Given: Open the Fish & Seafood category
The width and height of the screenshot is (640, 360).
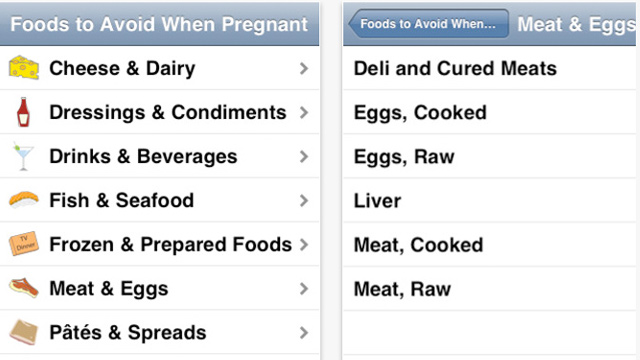Looking at the screenshot, I should [160, 201].
